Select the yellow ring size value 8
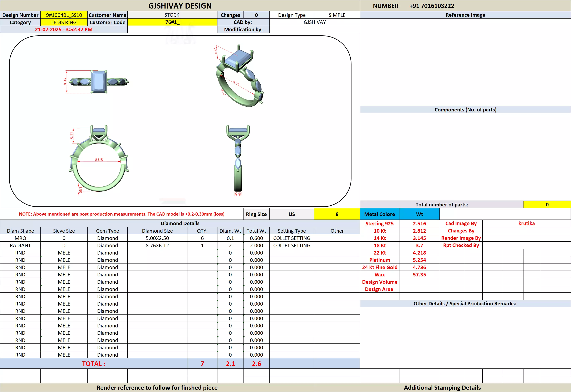This screenshot has height=392, width=571. pos(337,214)
